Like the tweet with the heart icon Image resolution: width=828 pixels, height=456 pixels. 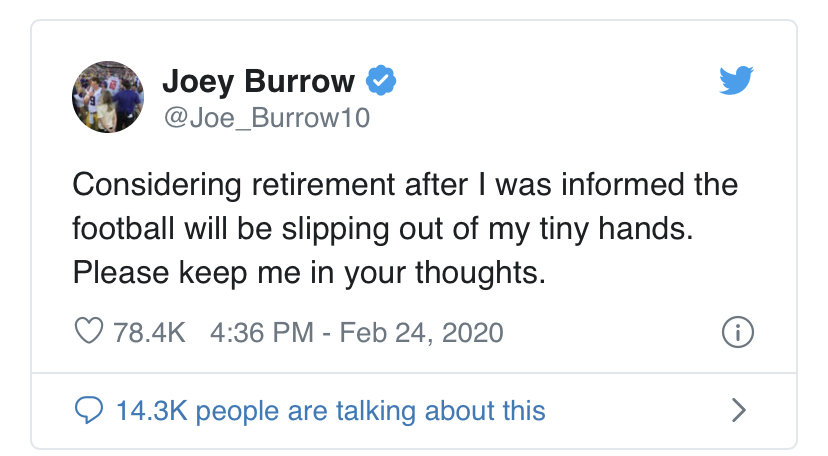(x=88, y=331)
